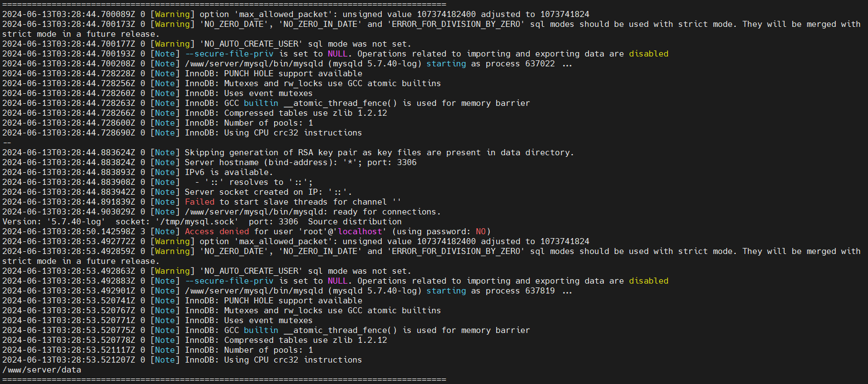Click the red "NO" after using password
Viewport: 868px width, 384px height.
click(480, 231)
